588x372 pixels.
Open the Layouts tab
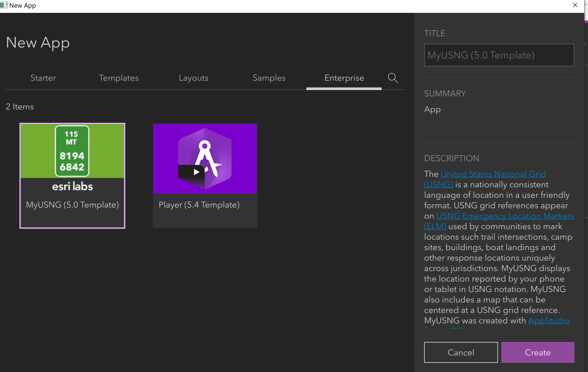[194, 78]
